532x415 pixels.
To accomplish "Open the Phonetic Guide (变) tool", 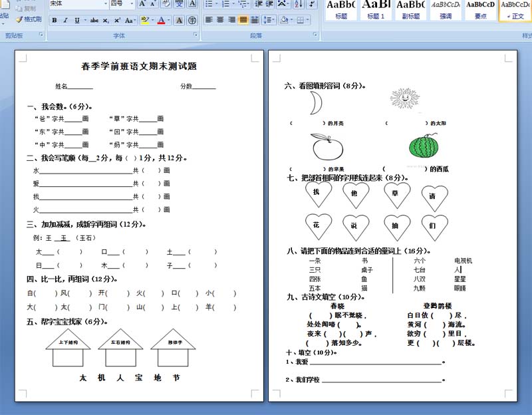I will click(x=179, y=4).
